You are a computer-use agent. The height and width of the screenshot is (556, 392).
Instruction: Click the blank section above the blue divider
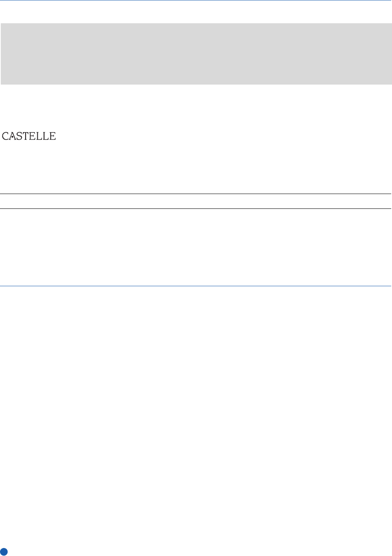pos(196,247)
